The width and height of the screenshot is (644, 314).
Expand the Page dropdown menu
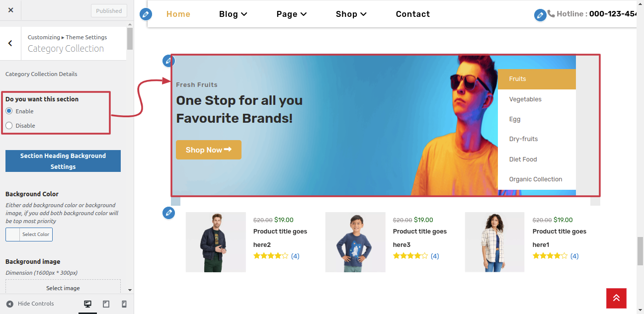pyautogui.click(x=292, y=14)
